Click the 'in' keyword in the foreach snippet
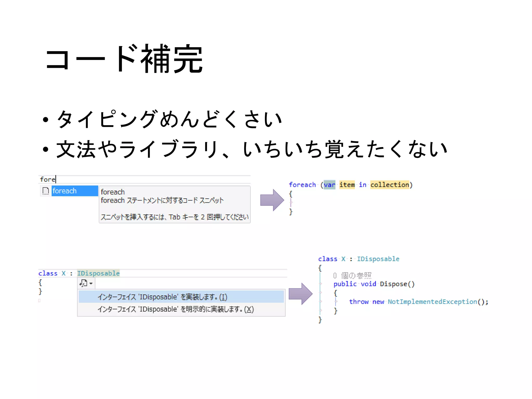Image resolution: width=532 pixels, height=399 pixels. pos(363,185)
